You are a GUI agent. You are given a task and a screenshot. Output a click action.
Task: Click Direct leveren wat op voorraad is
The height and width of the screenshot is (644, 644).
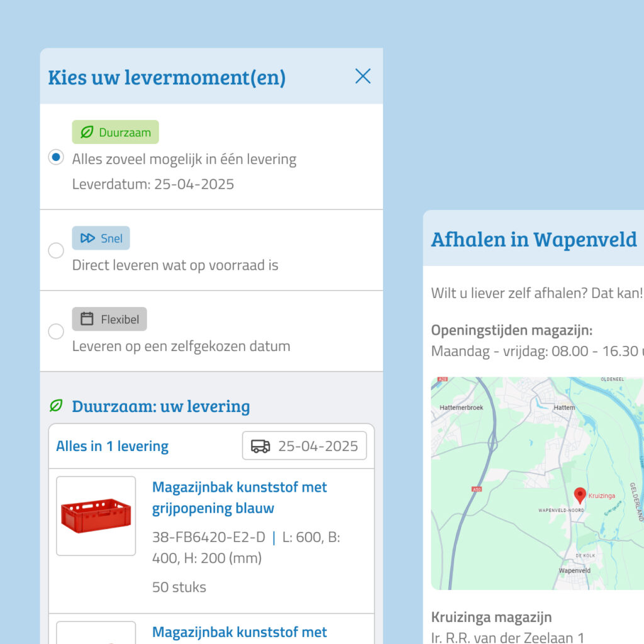click(175, 265)
